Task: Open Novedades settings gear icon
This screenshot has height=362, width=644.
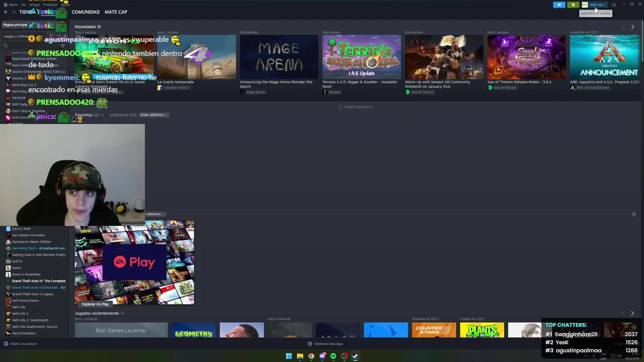Action: (99, 27)
